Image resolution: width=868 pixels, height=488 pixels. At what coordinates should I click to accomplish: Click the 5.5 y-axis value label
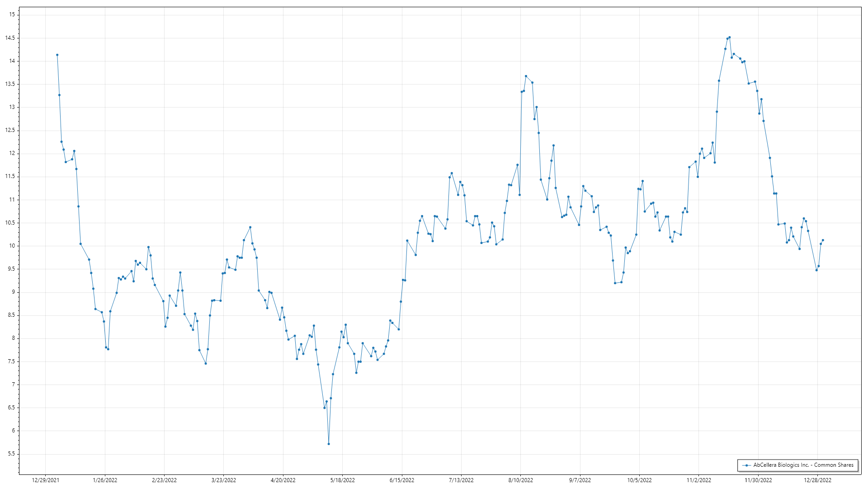click(11, 454)
